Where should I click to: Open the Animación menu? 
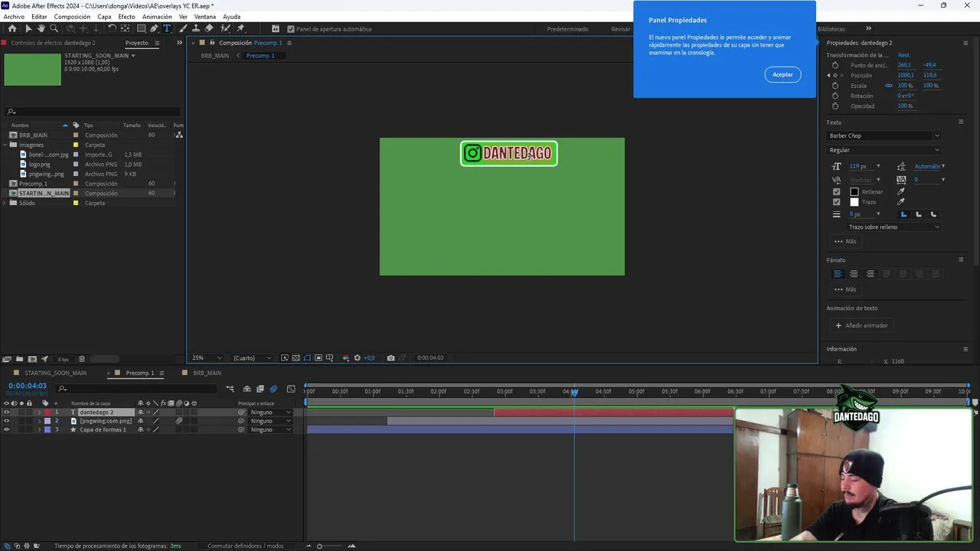point(157,16)
